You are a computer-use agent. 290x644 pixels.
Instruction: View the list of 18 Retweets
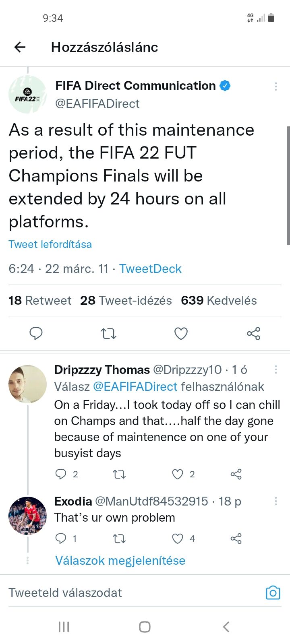[x=40, y=300]
